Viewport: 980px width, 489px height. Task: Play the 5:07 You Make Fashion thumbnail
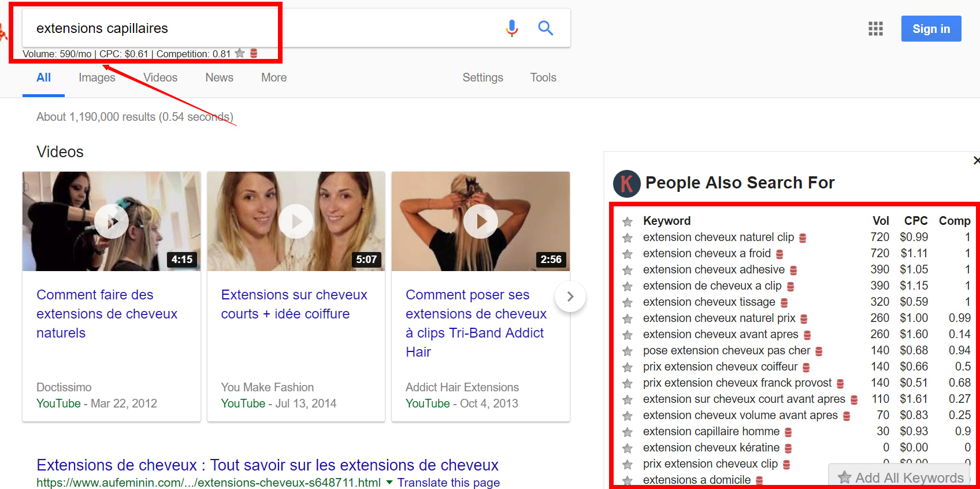click(296, 221)
